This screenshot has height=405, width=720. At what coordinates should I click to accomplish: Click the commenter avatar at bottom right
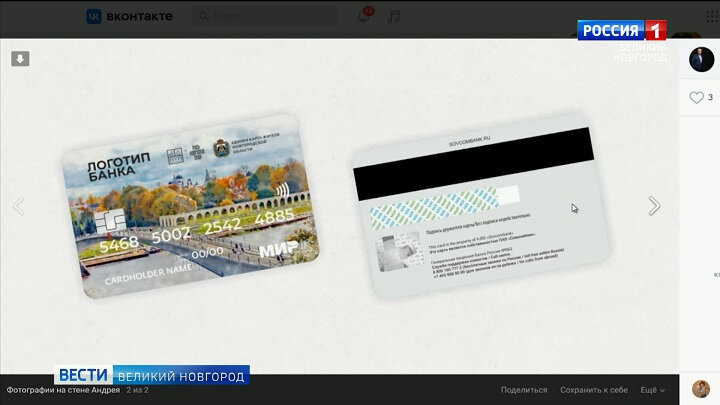click(701, 389)
